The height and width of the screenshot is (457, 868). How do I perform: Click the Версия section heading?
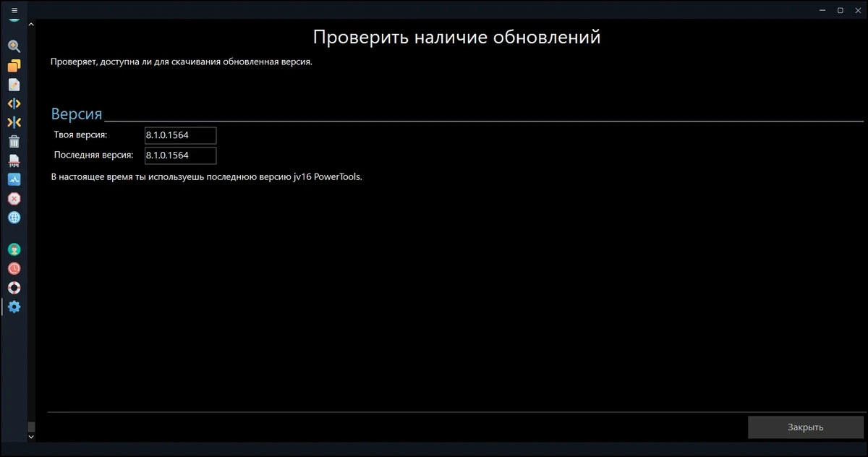77,114
